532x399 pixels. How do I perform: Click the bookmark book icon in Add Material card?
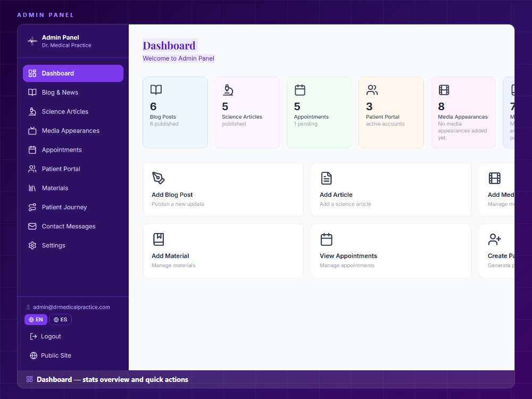pos(159,239)
